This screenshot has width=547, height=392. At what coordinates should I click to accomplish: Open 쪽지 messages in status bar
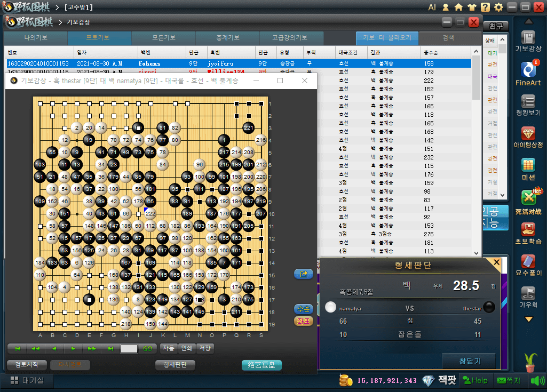click(509, 380)
